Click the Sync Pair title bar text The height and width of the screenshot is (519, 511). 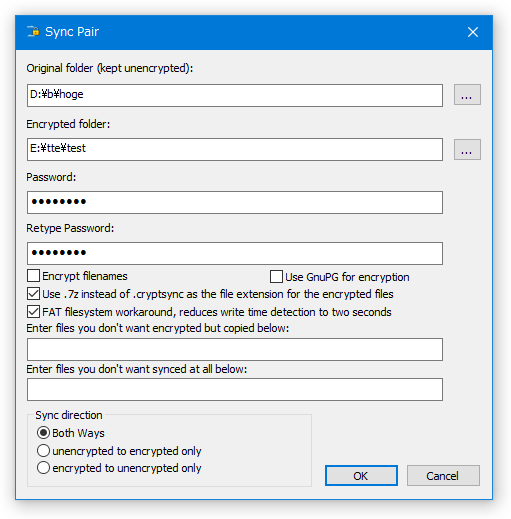[x=72, y=32]
